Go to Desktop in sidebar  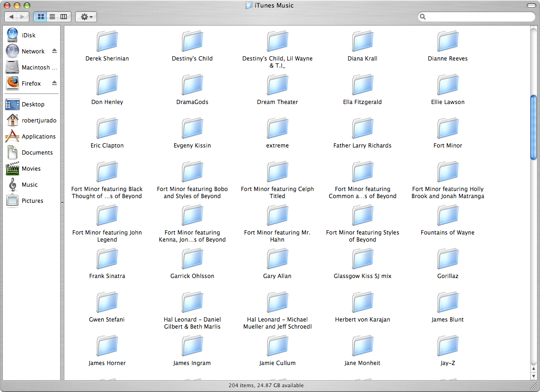pyautogui.click(x=25, y=105)
